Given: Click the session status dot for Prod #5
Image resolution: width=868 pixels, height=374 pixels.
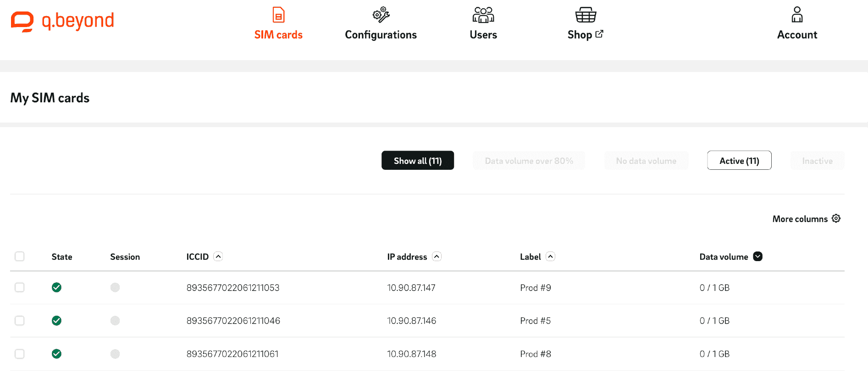Looking at the screenshot, I should coord(115,321).
